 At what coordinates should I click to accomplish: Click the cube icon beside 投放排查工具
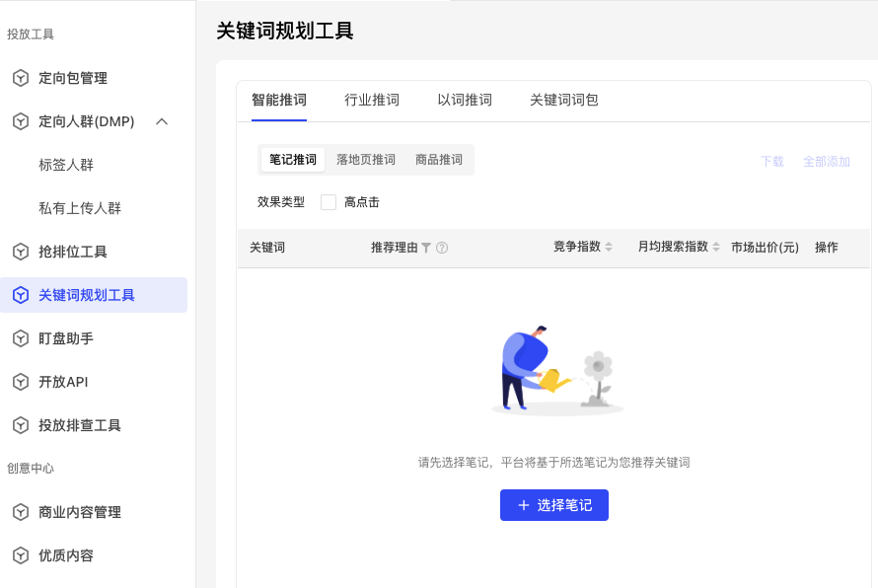click(21, 425)
